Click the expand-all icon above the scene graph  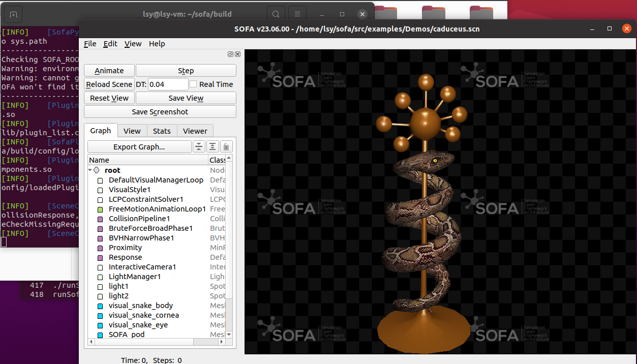(213, 146)
